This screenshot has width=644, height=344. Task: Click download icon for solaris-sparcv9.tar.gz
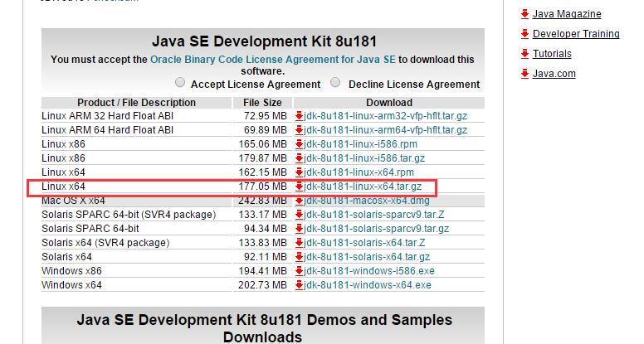pyautogui.click(x=299, y=229)
